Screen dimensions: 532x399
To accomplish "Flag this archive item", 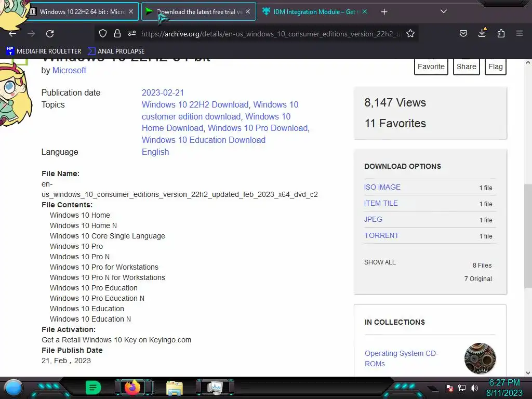I will point(495,66).
